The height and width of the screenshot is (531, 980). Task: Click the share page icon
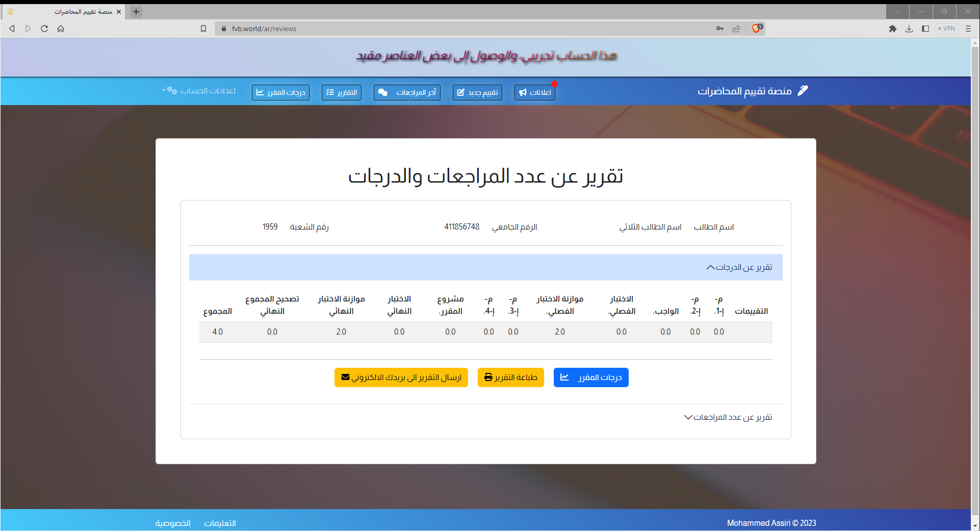coord(736,29)
